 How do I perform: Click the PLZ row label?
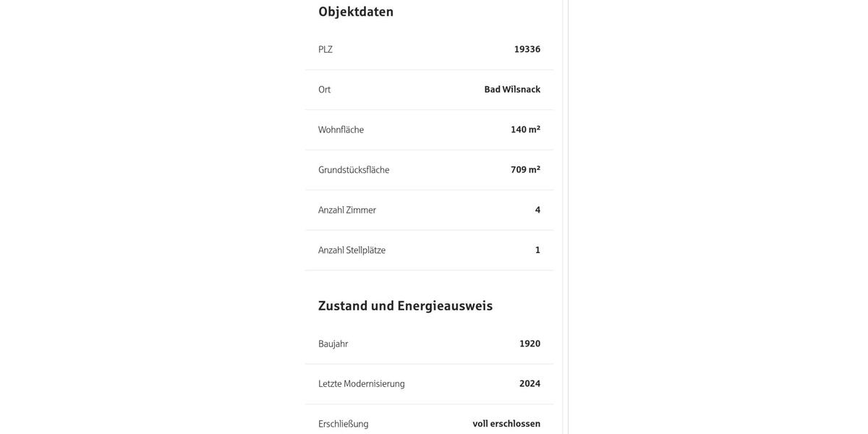tap(325, 49)
